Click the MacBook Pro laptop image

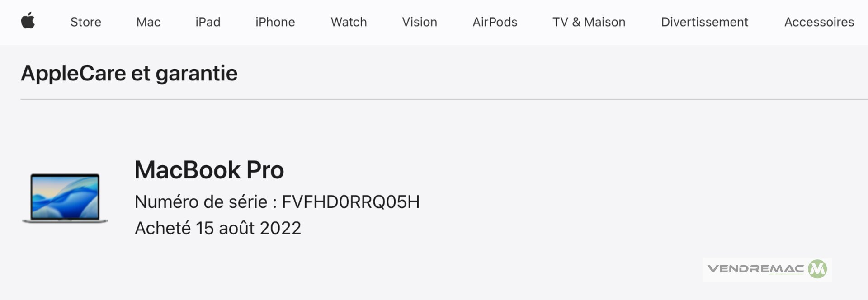[65, 198]
